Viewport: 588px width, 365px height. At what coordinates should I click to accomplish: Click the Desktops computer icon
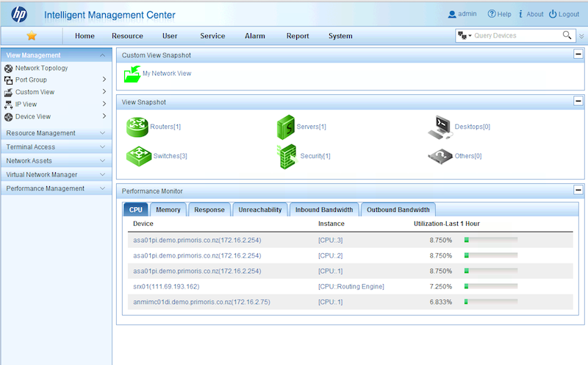click(440, 127)
